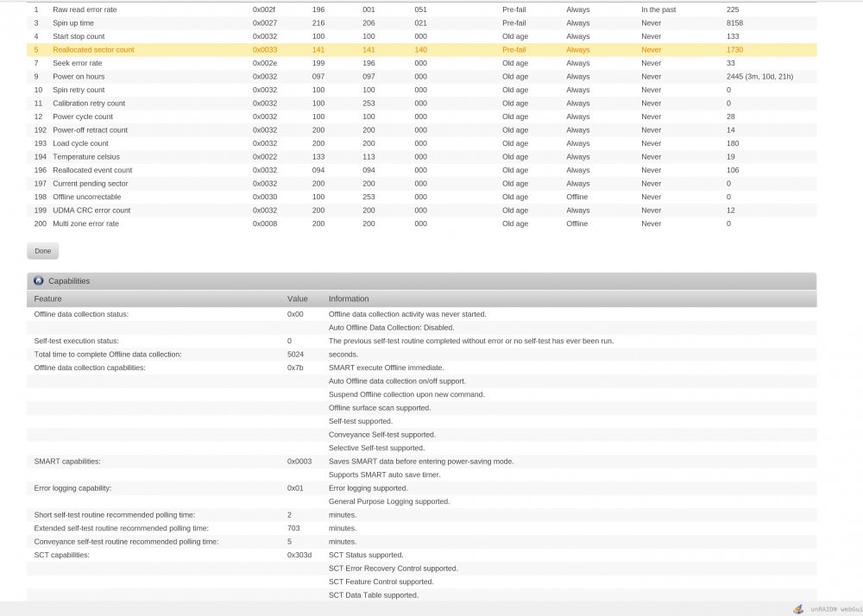Click 'Offline data collection status:' feature label
Viewport: 863px width, 616px height.
(81, 314)
